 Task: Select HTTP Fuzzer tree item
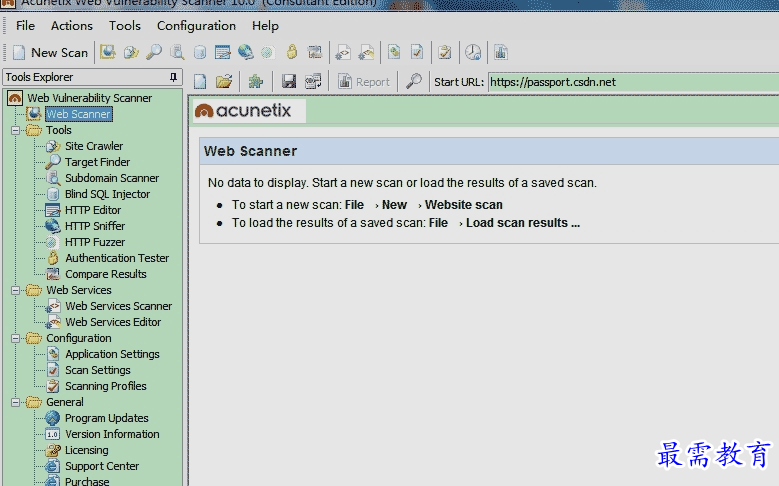point(95,242)
